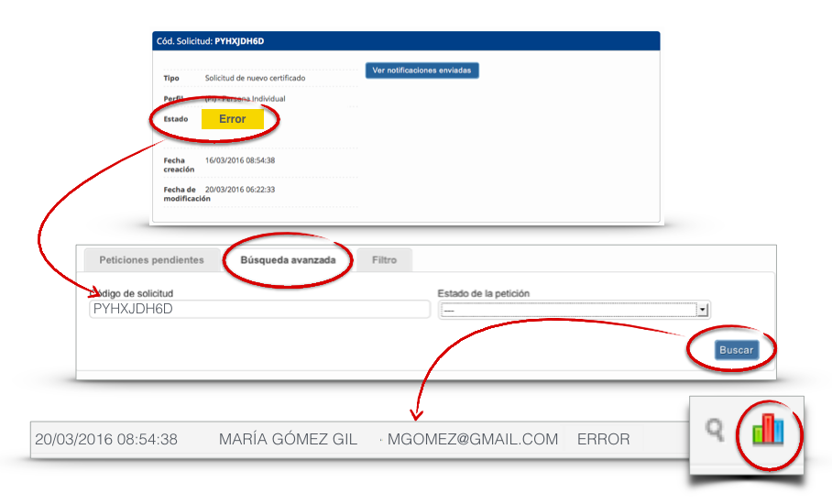Open the Estado de la petición combo box
This screenshot has height=504, width=832.
(575, 311)
